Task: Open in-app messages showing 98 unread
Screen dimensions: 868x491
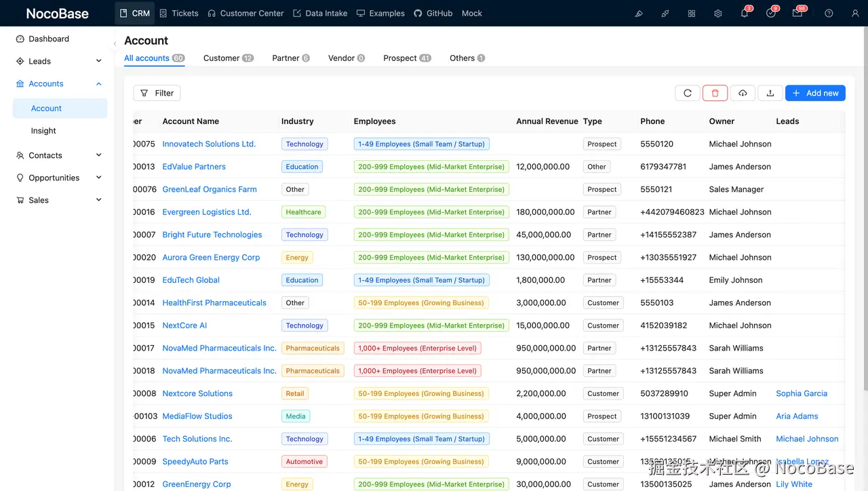Action: coord(798,13)
